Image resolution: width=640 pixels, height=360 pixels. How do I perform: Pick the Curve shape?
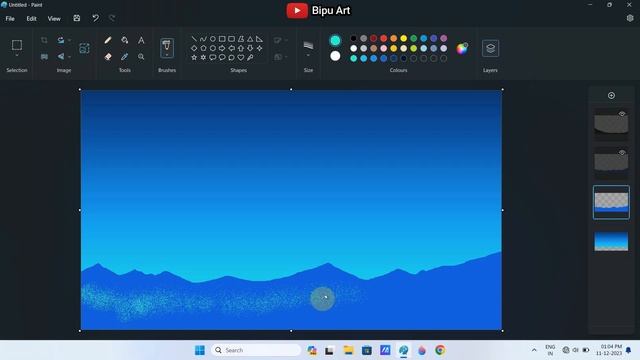[203, 39]
